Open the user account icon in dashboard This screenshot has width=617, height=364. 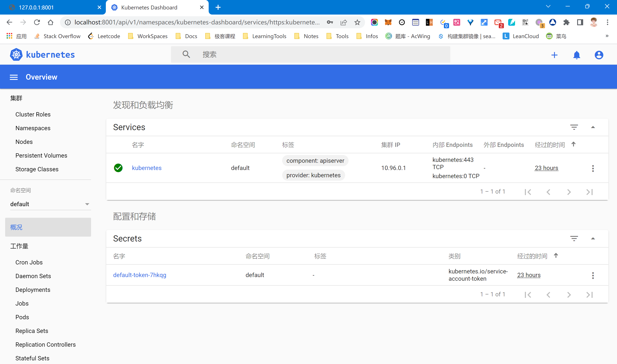[599, 55]
